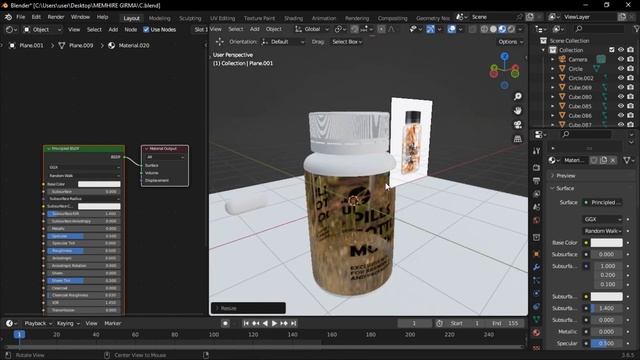Click the Specular slider in properties panel
The height and width of the screenshot is (360, 640).
click(607, 343)
